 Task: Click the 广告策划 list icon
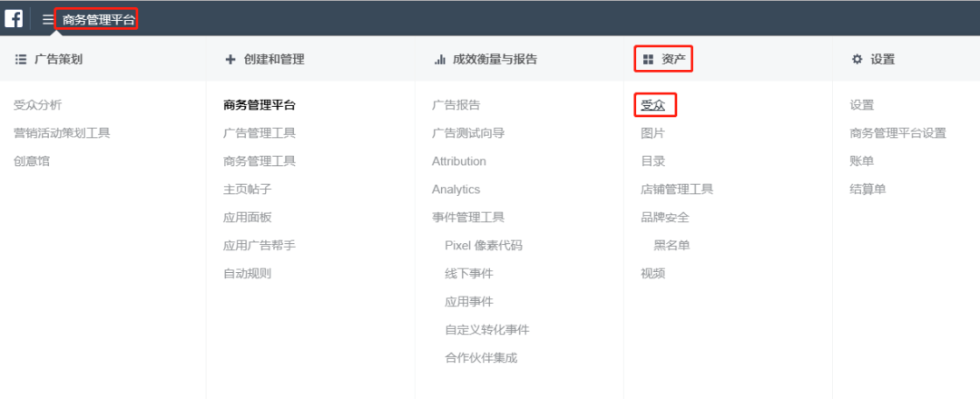20,59
